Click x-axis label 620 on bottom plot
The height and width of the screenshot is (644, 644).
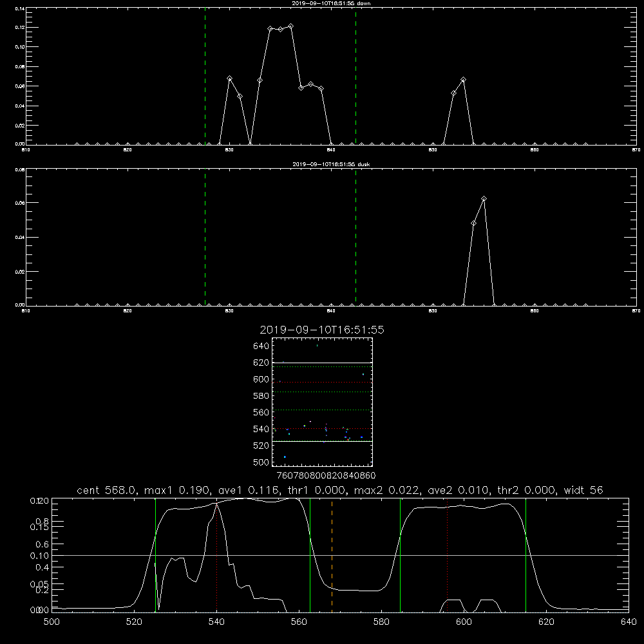pyautogui.click(x=546, y=622)
